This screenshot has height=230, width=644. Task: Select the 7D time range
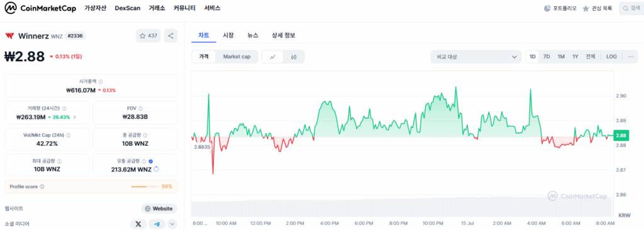547,57
